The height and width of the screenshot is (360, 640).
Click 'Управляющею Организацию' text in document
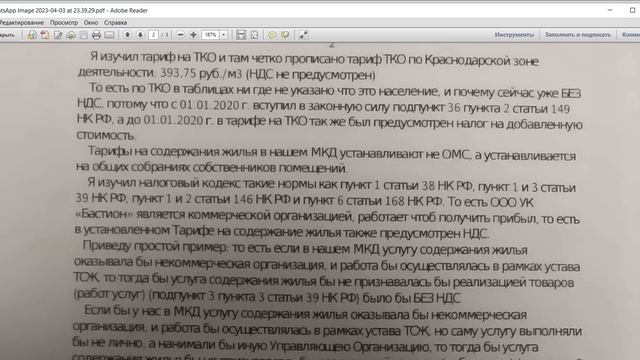[x=349, y=347]
